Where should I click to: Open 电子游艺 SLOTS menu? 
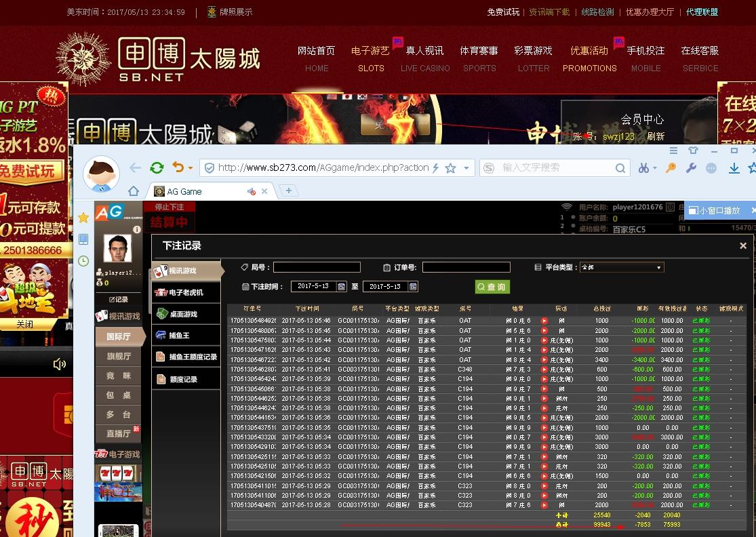click(x=370, y=59)
